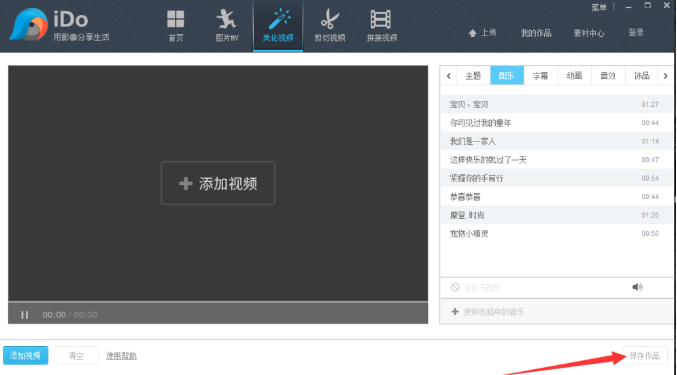Image resolution: width=677 pixels, height=375 pixels.
Task: Switch to the 主题 tab
Action: [473, 76]
